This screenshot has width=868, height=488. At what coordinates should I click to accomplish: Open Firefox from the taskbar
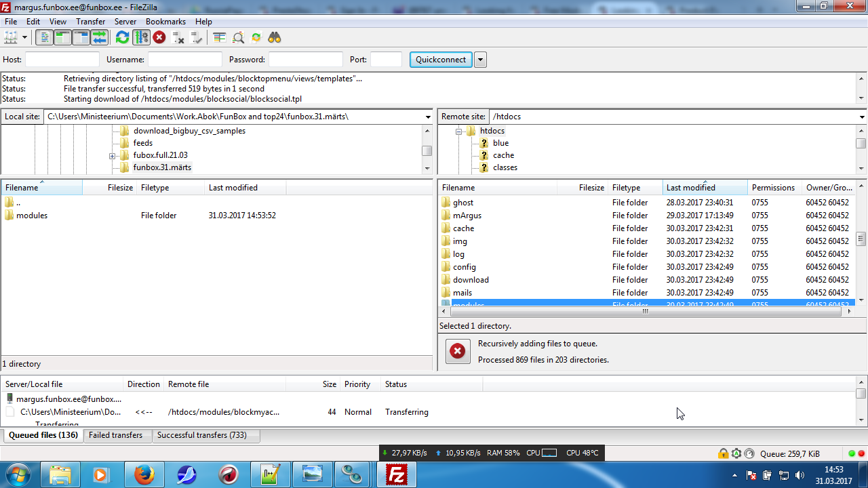click(144, 474)
